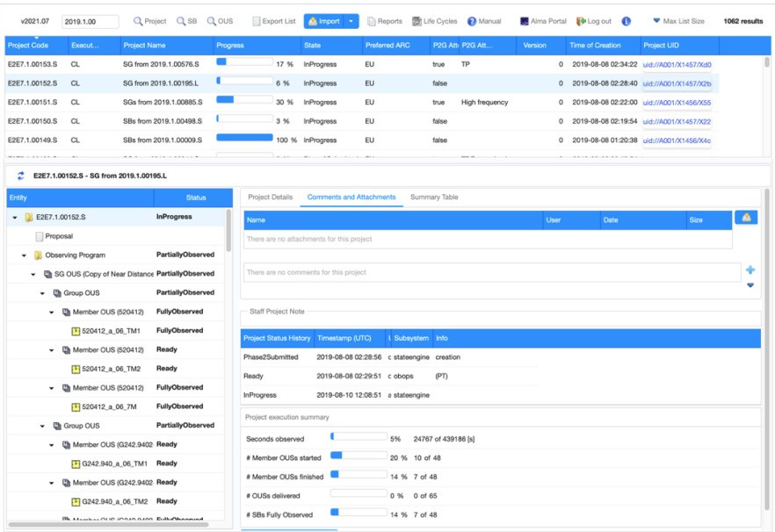Select the E2E7.1.00151.S project row
Image resolution: width=775 pixels, height=532 pixels.
361,102
